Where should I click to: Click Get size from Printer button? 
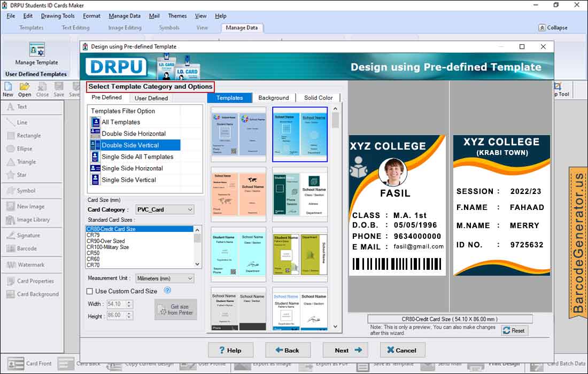click(x=176, y=309)
